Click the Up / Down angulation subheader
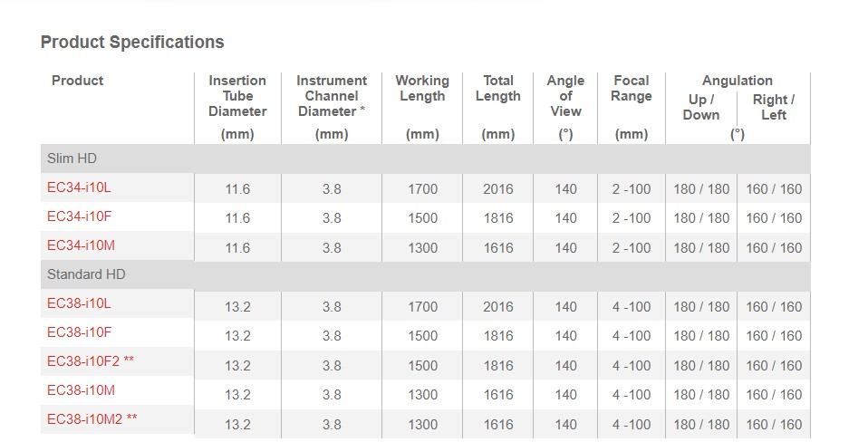The width and height of the screenshot is (868, 442). [x=700, y=107]
